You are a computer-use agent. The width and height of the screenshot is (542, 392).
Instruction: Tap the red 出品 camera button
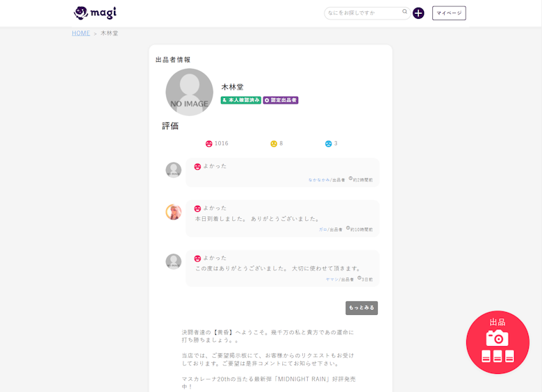pos(498,342)
